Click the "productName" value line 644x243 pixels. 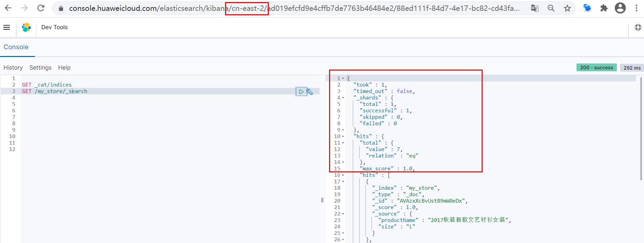pos(445,220)
